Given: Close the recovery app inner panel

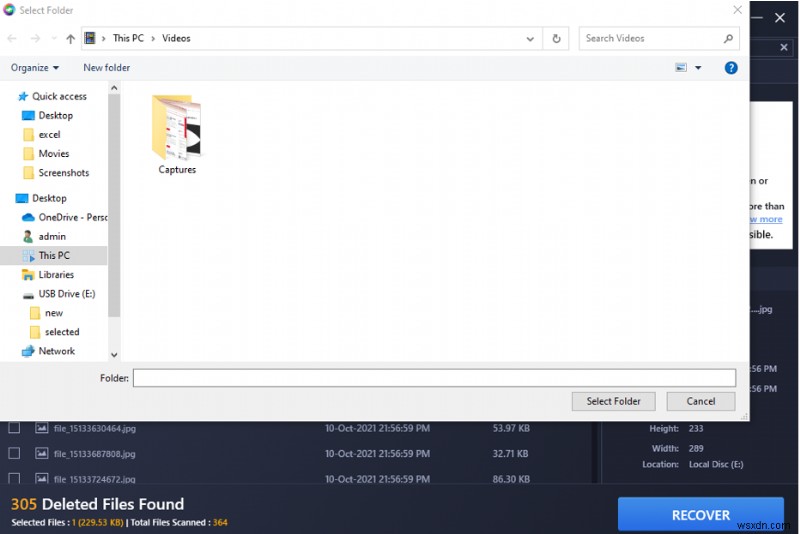Looking at the screenshot, I should click(x=784, y=47).
